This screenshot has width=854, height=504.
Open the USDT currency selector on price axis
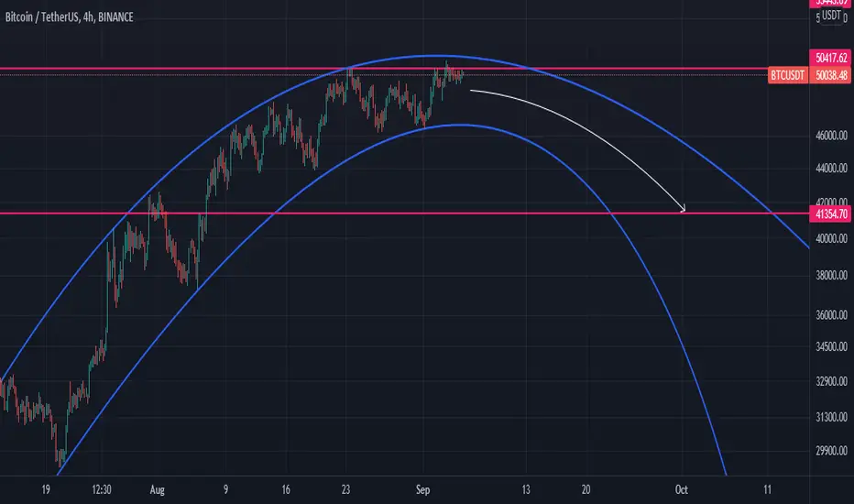[831, 16]
